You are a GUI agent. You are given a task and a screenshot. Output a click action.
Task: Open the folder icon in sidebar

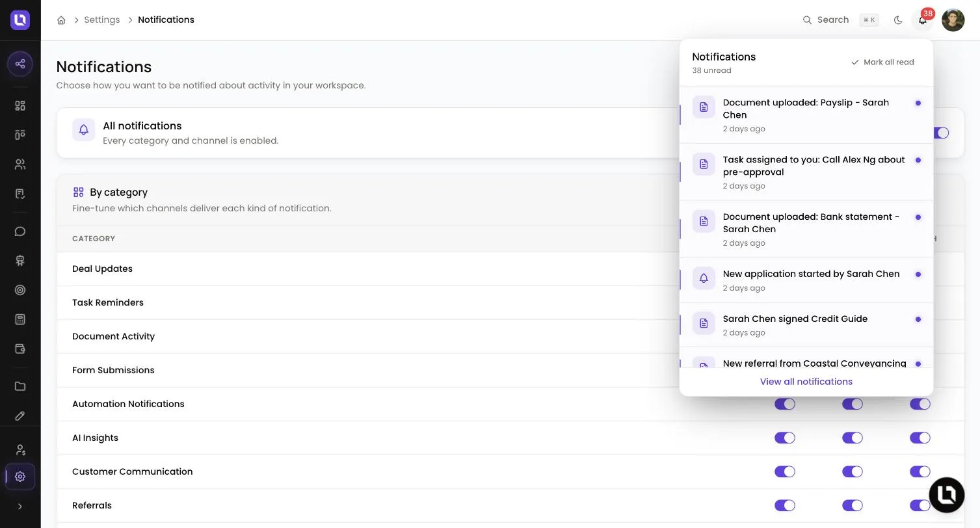pyautogui.click(x=20, y=386)
